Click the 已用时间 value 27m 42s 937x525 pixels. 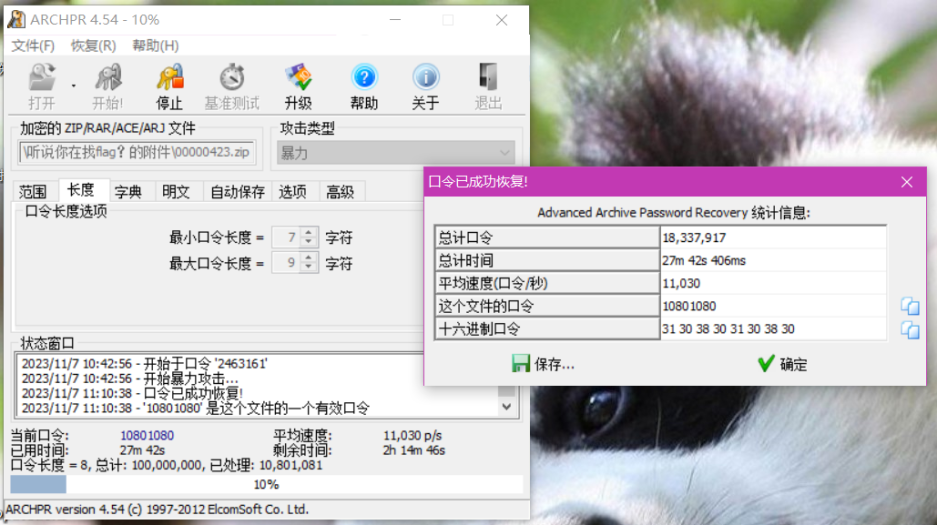click(142, 450)
